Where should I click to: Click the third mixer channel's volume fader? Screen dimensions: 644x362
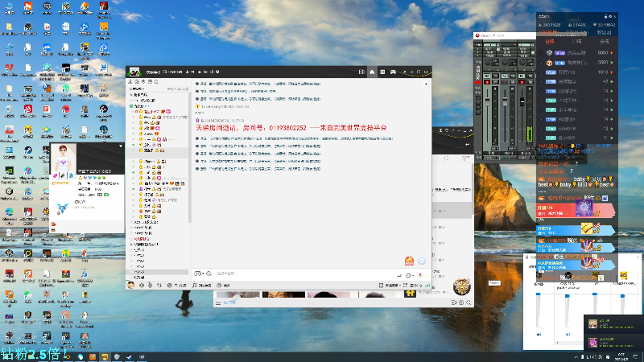point(522,101)
